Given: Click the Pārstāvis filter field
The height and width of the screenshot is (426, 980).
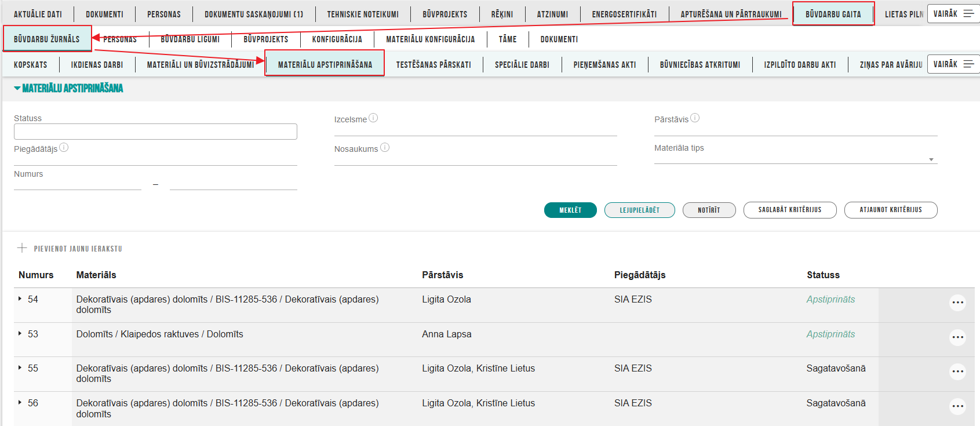Looking at the screenshot, I should tap(796, 130).
